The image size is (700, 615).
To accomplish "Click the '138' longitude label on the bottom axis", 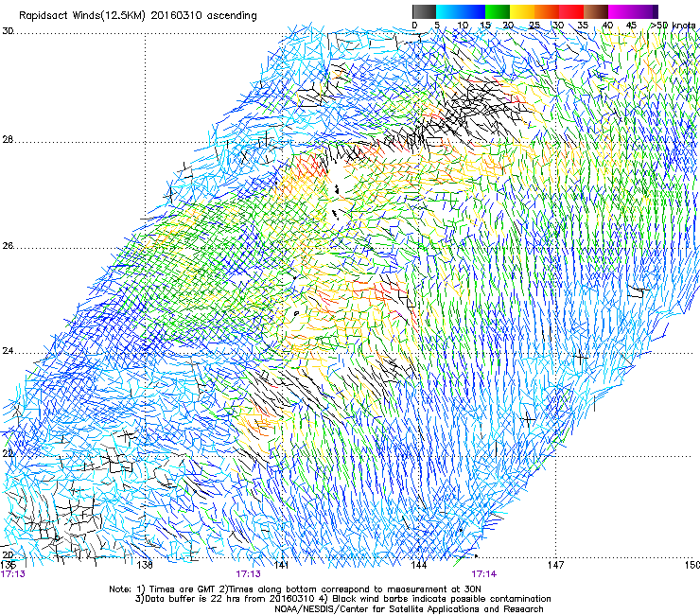I will coord(145,565).
